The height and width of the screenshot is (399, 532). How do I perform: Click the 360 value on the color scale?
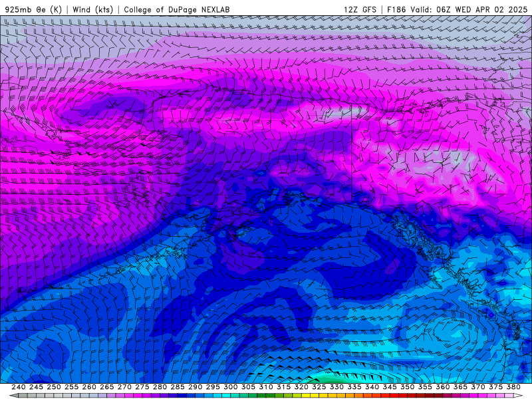click(443, 387)
